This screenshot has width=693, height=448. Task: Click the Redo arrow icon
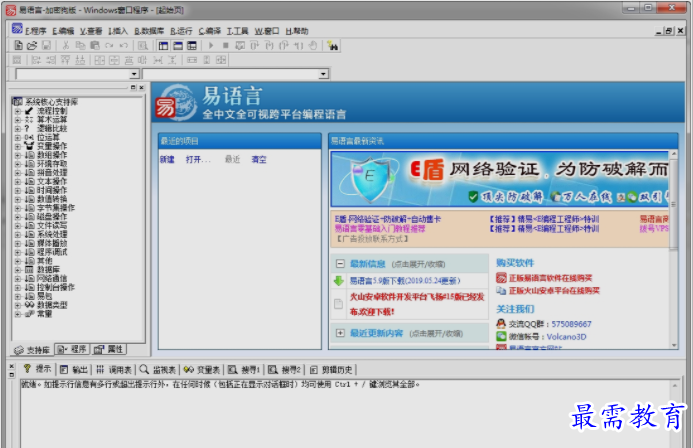tap(109, 45)
